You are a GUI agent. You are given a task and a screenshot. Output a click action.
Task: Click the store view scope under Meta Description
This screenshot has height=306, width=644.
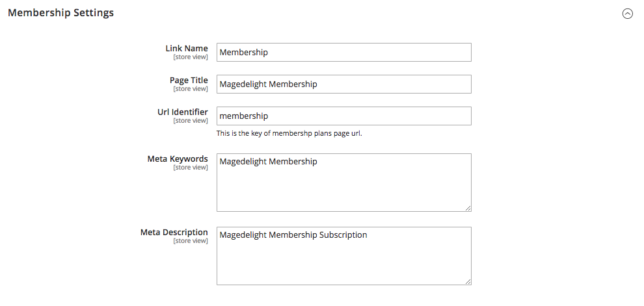[191, 241]
